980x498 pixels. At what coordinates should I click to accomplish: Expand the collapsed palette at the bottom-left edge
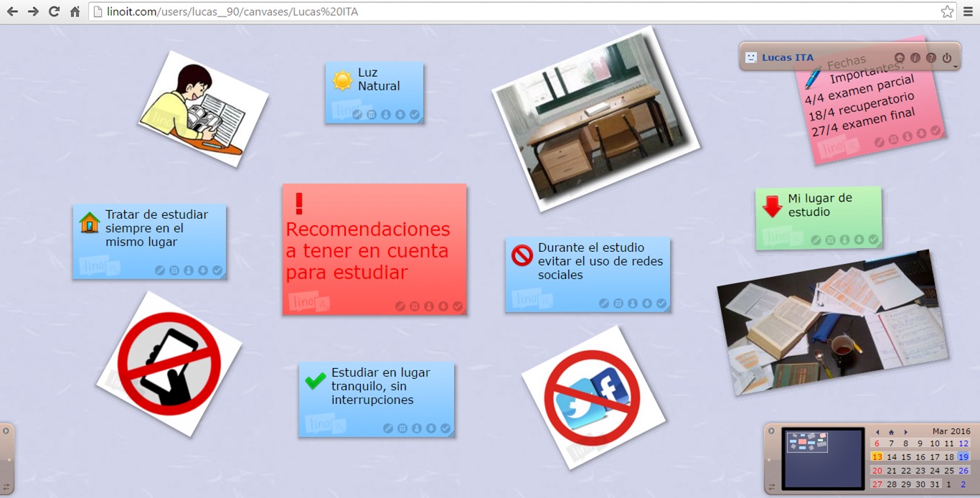click(x=6, y=431)
